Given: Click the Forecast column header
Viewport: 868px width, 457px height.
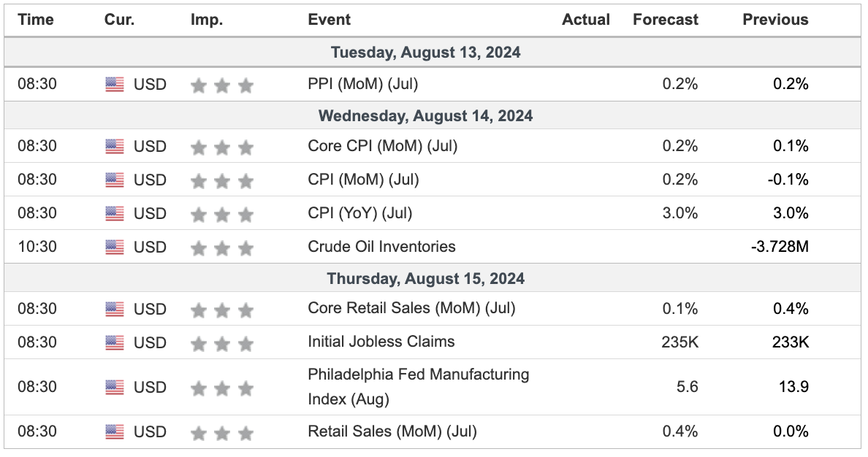Looking at the screenshot, I should click(666, 20).
